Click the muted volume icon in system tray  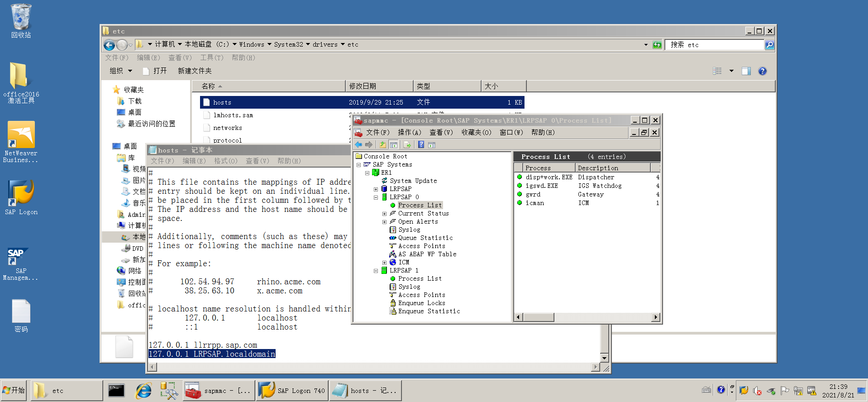click(x=757, y=390)
